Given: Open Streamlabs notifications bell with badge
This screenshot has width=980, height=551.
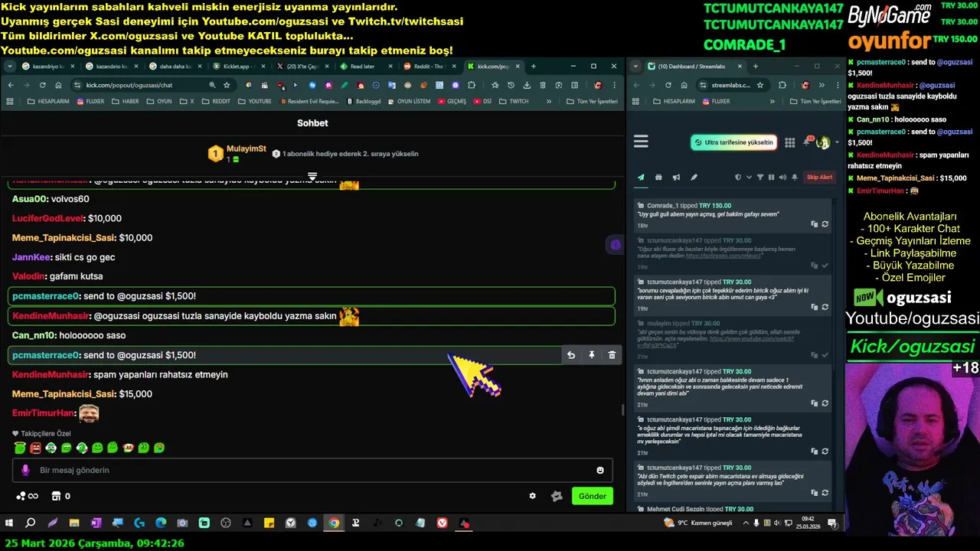Looking at the screenshot, I should tap(807, 142).
